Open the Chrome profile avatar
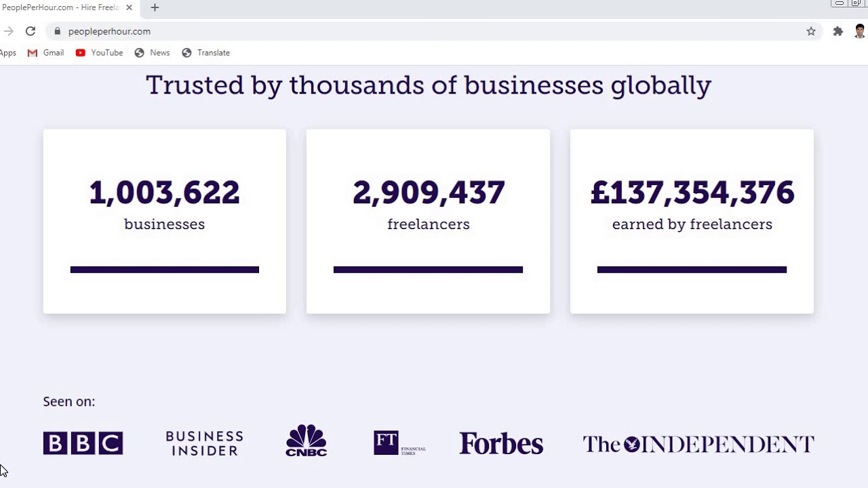Image resolution: width=868 pixels, height=488 pixels. (860, 31)
